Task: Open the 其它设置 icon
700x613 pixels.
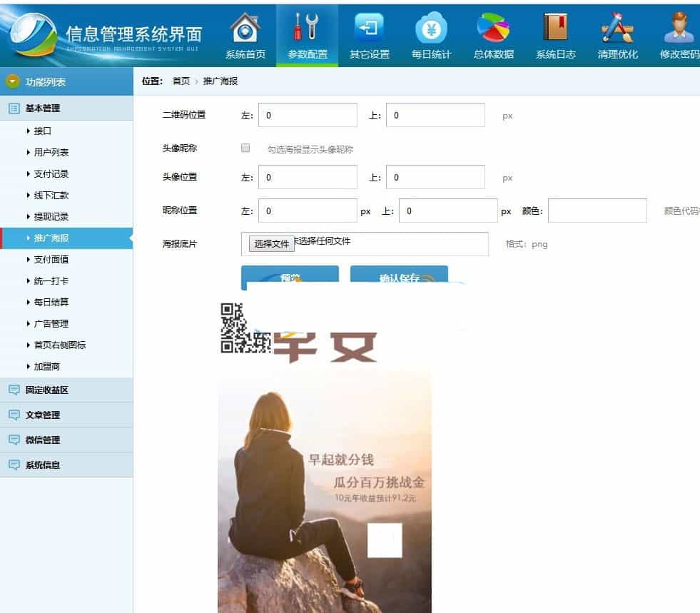Action: [369, 28]
